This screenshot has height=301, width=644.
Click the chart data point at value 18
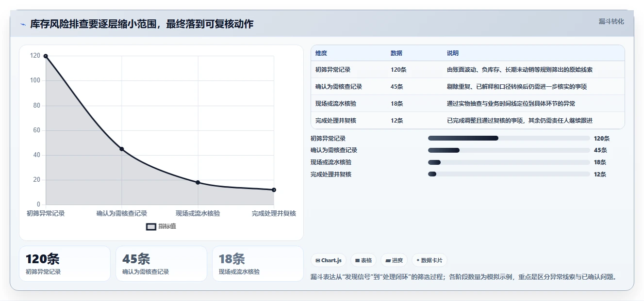pos(198,182)
